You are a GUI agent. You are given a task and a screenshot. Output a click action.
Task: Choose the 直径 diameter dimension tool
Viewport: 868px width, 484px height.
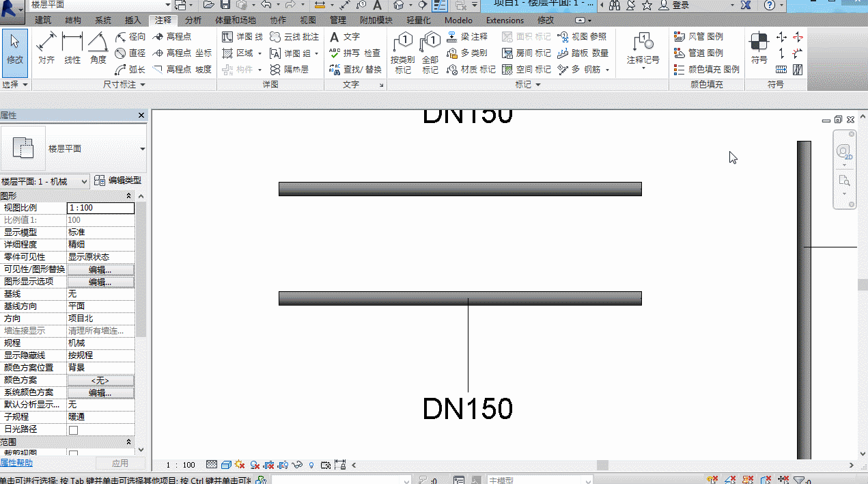pyautogui.click(x=130, y=53)
